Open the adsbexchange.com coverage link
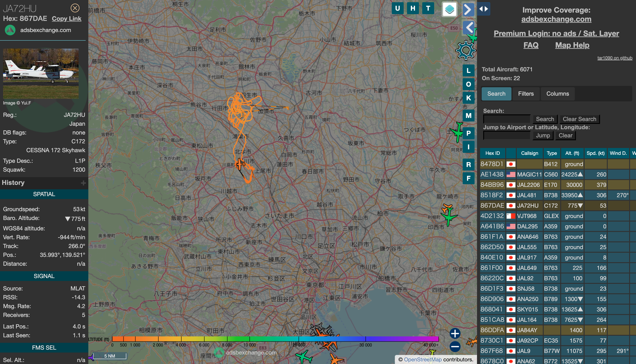The height and width of the screenshot is (364, 636). pyautogui.click(x=556, y=19)
